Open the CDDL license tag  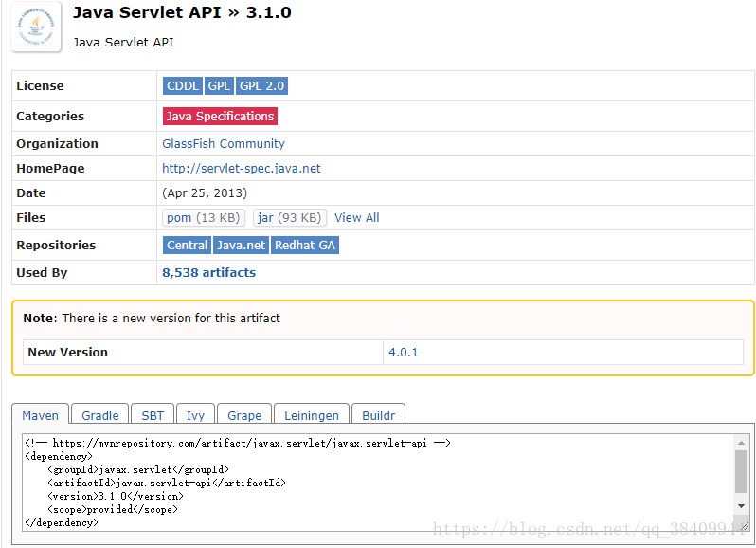tap(182, 86)
